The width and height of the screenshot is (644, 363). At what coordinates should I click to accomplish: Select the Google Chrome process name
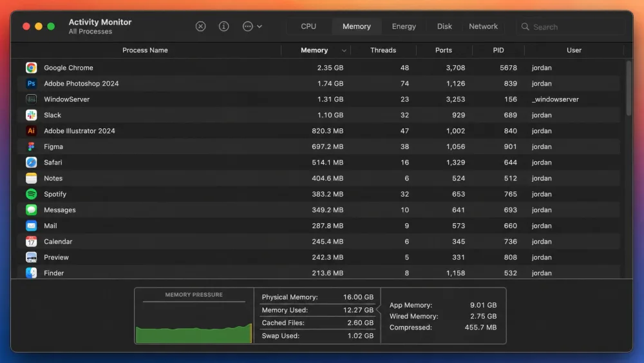click(x=69, y=68)
